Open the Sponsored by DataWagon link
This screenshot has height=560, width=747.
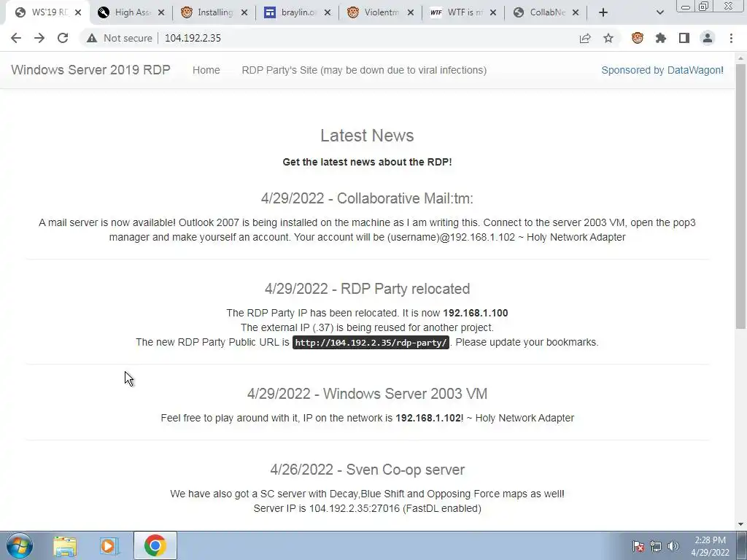coord(662,70)
